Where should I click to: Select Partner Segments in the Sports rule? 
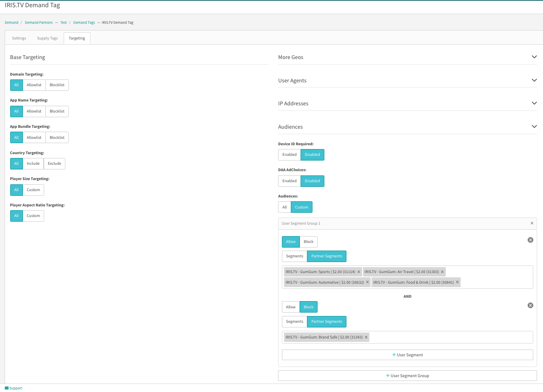click(x=327, y=256)
